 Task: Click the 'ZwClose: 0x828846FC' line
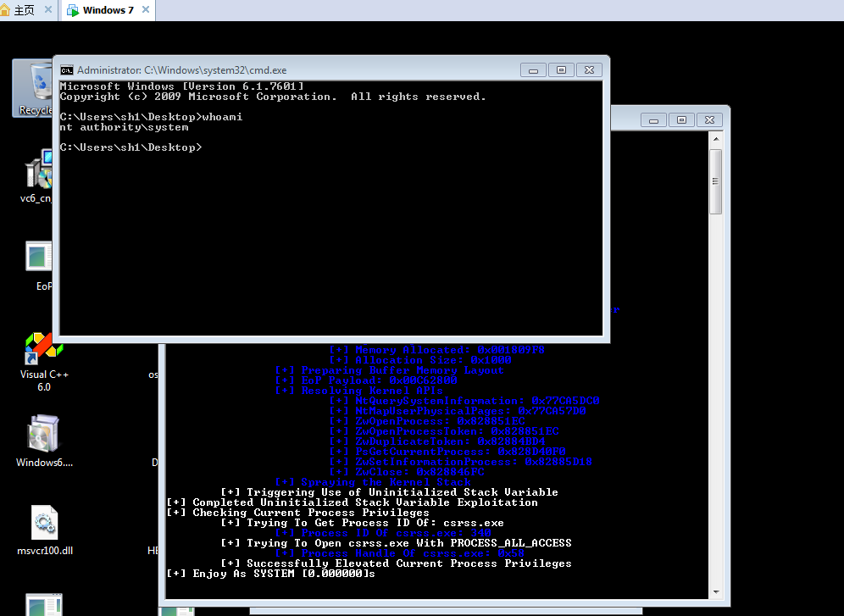point(407,472)
